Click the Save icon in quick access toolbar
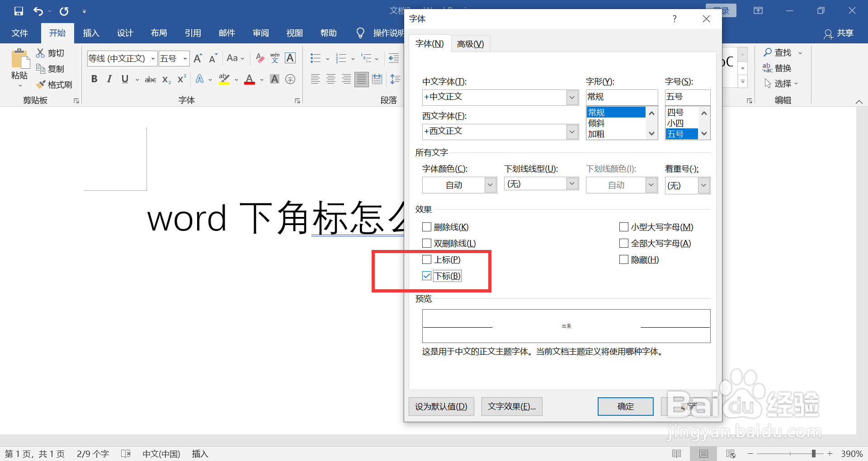Screen dimensions: 868x461 click(19, 11)
